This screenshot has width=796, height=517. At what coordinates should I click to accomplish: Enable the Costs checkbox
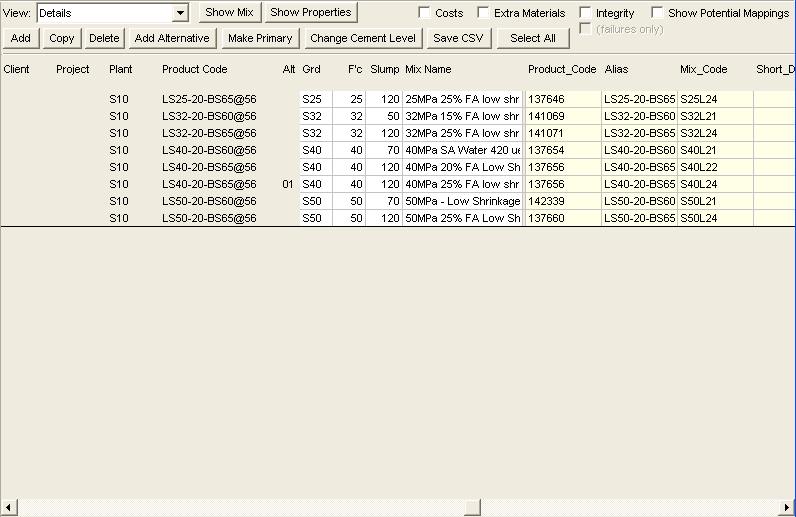(x=425, y=13)
